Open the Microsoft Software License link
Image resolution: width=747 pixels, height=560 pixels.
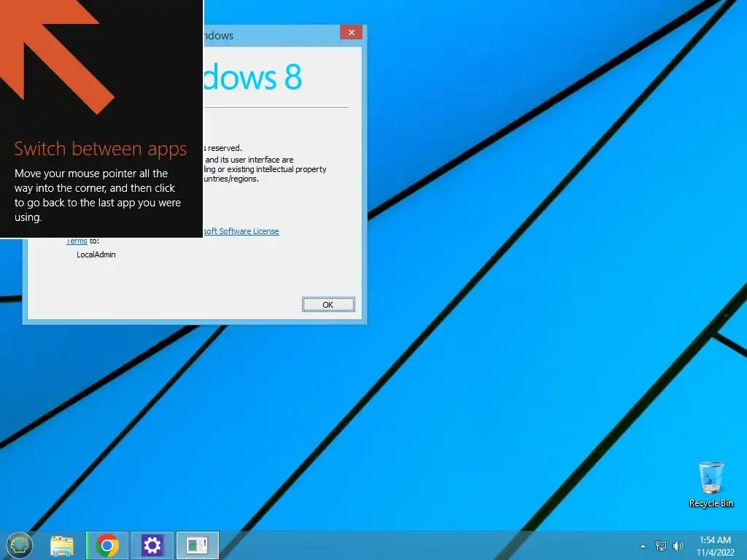click(241, 231)
